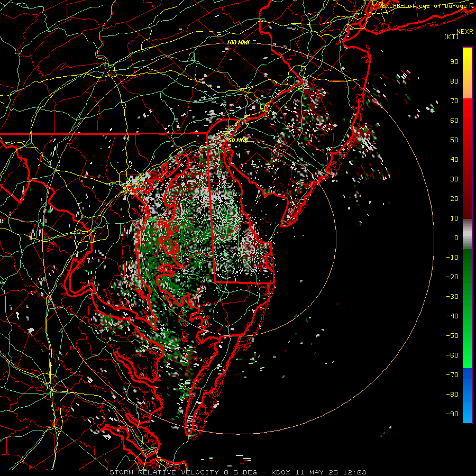Click the 0.5 DEG elevation text

[241, 472]
